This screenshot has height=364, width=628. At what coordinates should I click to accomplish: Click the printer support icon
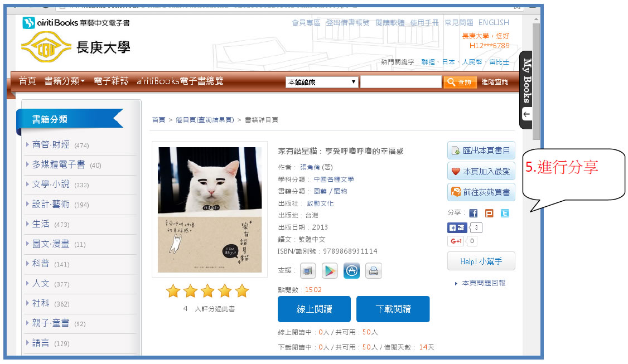pos(373,271)
